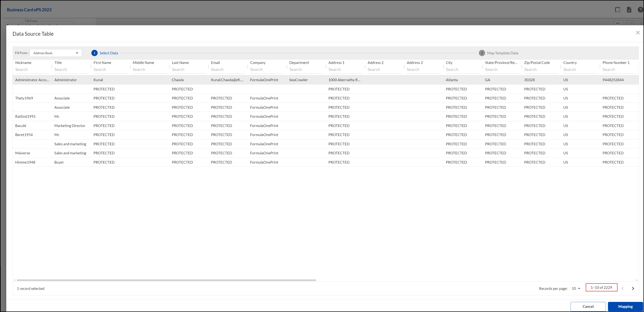Select the Baculd Marketing Director row
Image resolution: width=644 pixels, height=312 pixels.
click(70, 126)
